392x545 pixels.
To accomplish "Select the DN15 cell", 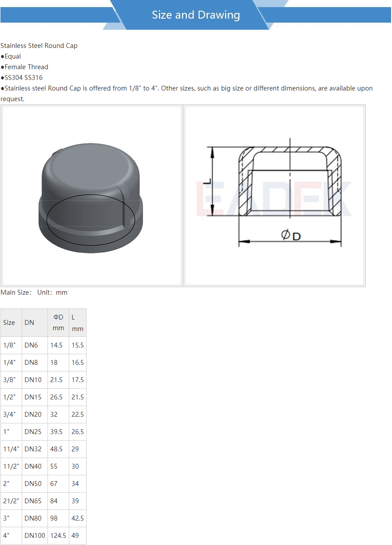I will 35,397.
